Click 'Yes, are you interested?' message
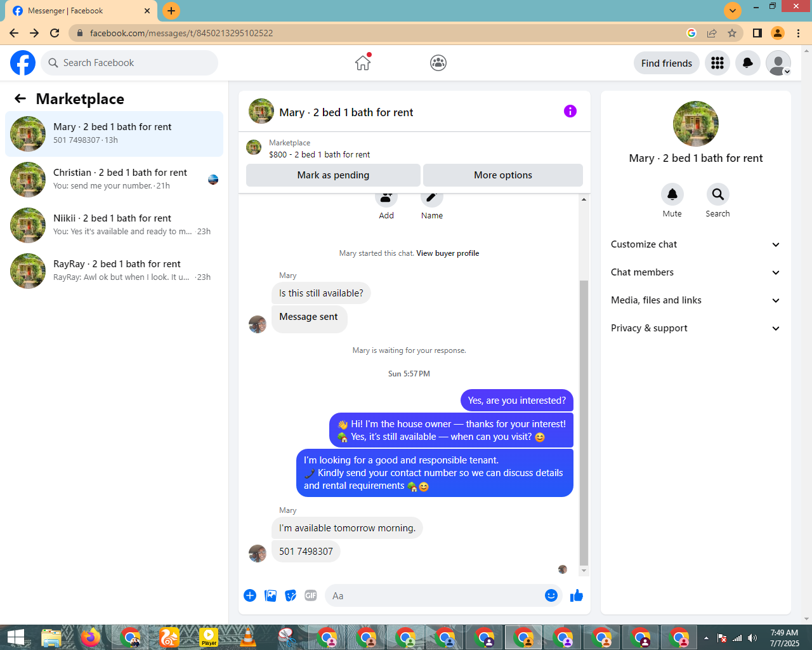Viewport: 812px width, 650px height. pyautogui.click(x=517, y=401)
